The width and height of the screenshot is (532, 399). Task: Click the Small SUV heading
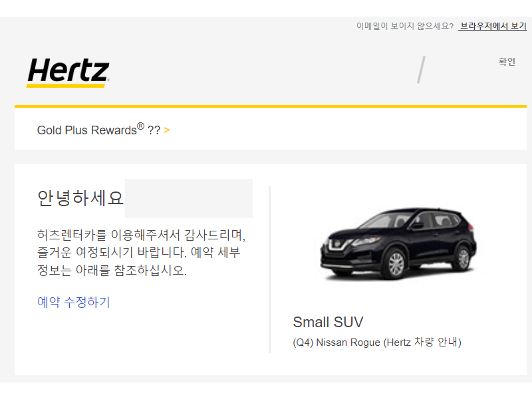pyautogui.click(x=328, y=322)
